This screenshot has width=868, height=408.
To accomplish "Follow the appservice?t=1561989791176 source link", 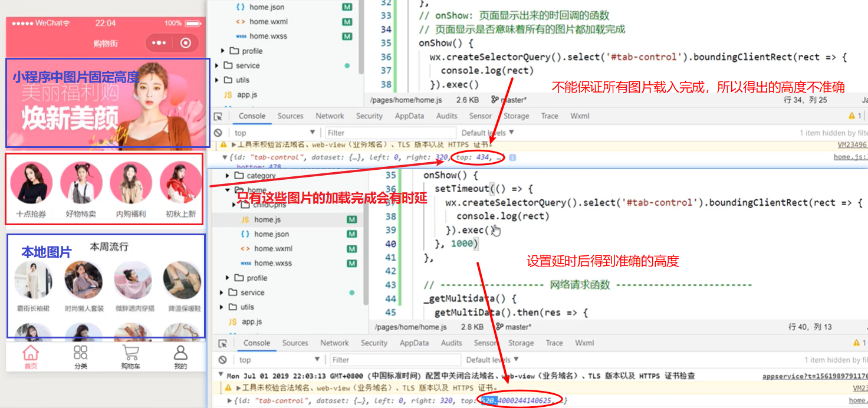I will (x=815, y=376).
